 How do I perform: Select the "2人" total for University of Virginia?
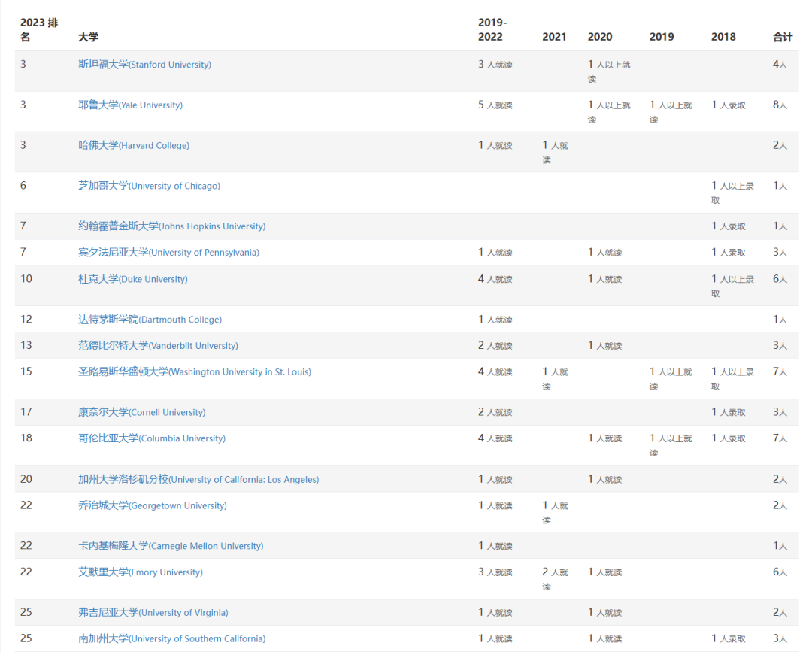780,613
